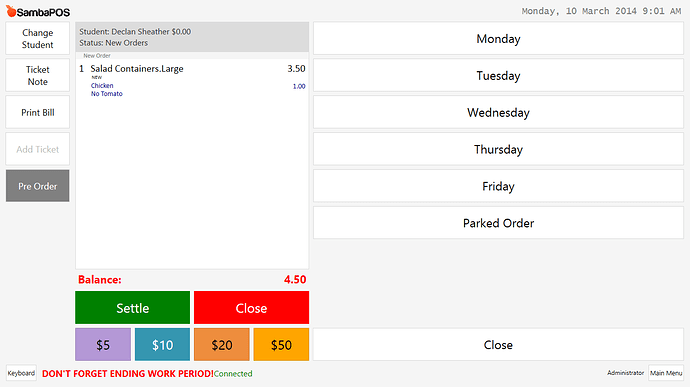Screen dimensions: 690x387
Task: Select the Wednesday menu category
Action: tap(498, 112)
